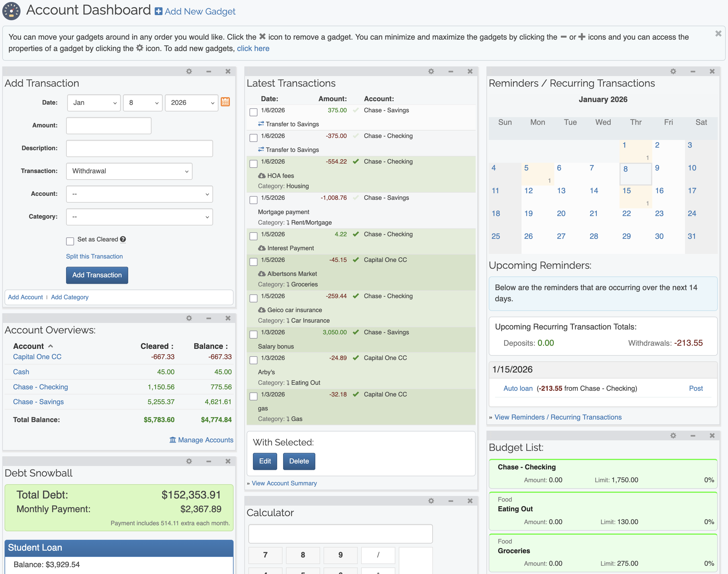728x574 pixels.
Task: Click the Add New Gadget plus icon
Action: (158, 11)
